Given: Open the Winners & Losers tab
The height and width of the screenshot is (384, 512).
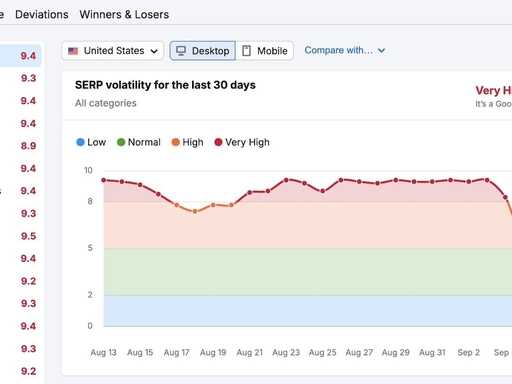Looking at the screenshot, I should pos(124,15).
